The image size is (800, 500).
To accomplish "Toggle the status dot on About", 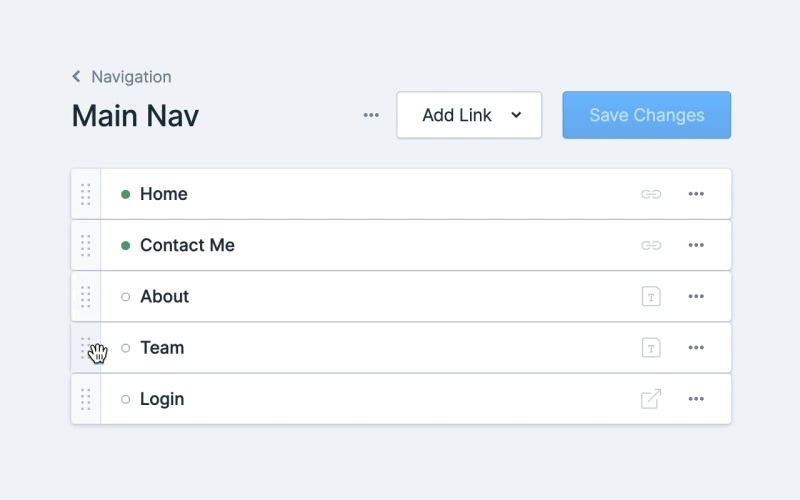I will (x=125, y=296).
